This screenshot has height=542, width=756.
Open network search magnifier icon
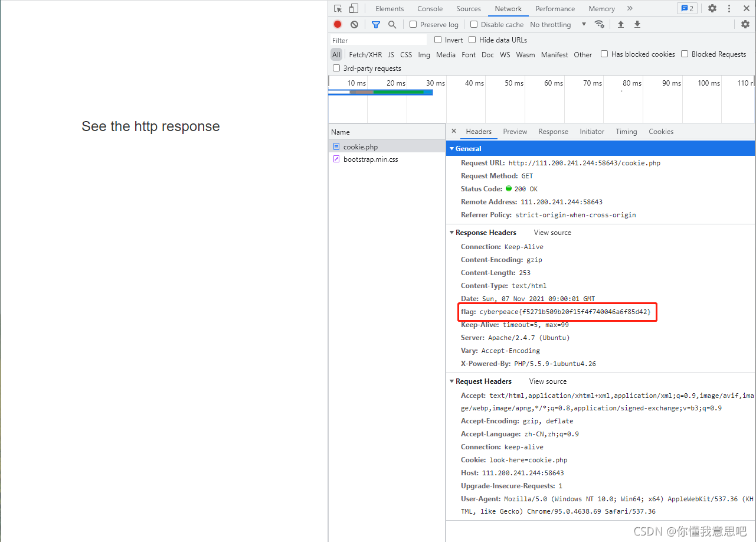[x=392, y=24]
